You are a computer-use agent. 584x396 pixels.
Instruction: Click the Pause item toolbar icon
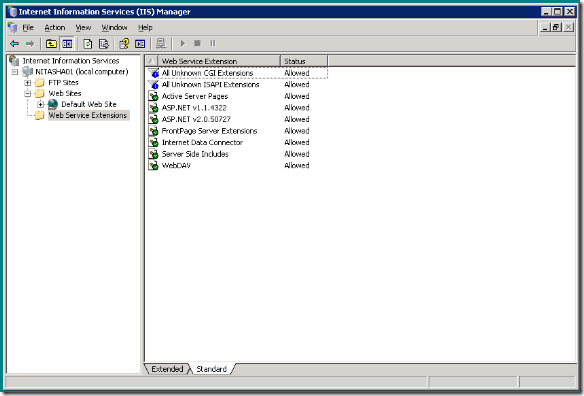pos(213,44)
